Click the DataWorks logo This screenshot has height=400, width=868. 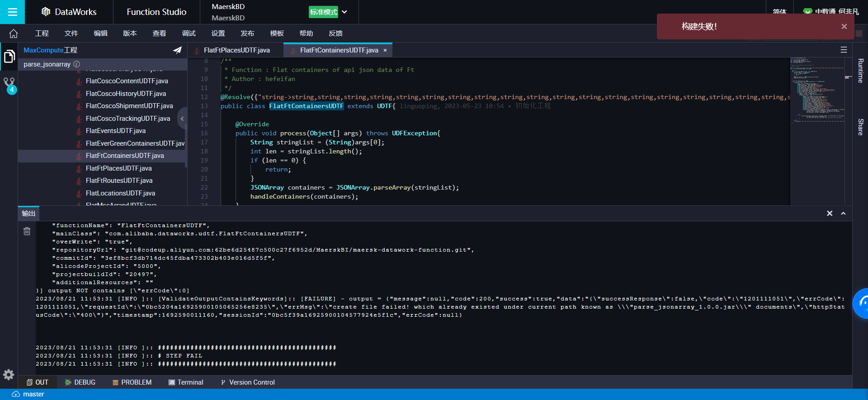69,12
